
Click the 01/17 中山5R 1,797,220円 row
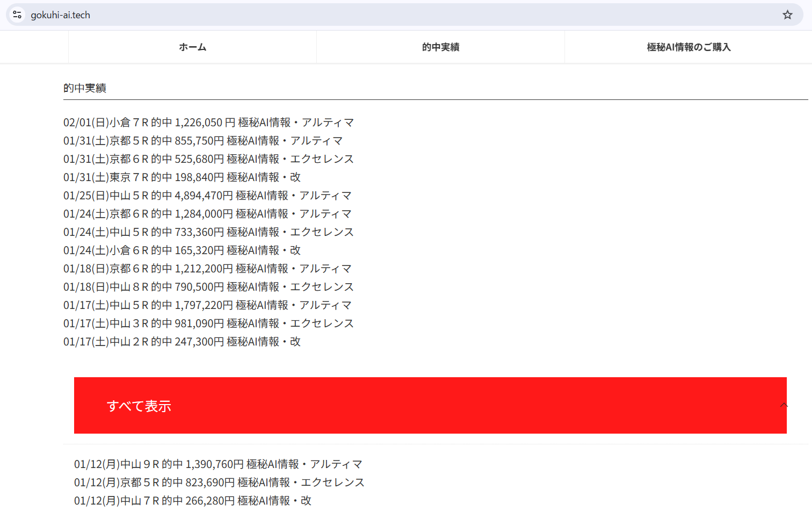207,305
